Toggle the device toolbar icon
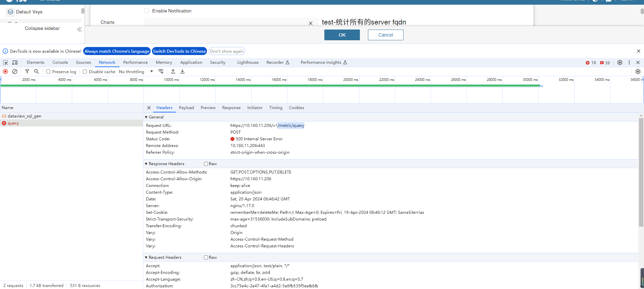The width and height of the screenshot is (644, 289). pos(15,62)
